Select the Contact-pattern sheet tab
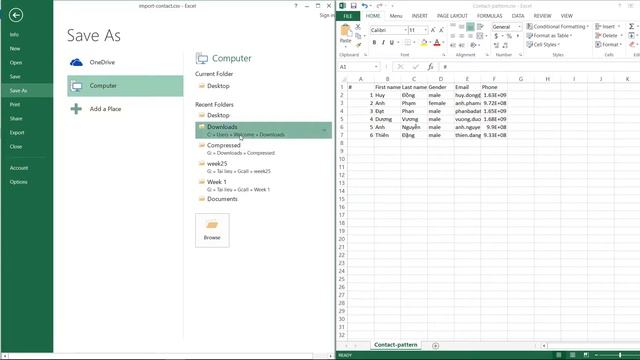640x360 pixels. click(x=396, y=345)
